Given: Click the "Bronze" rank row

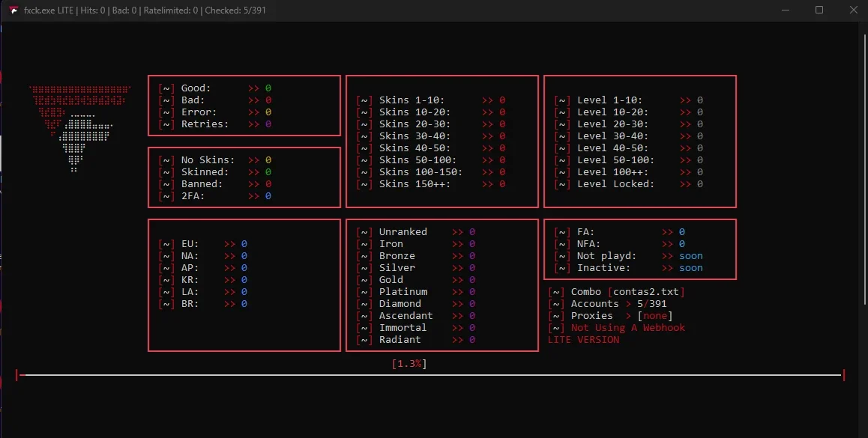Looking at the screenshot, I should 416,256.
